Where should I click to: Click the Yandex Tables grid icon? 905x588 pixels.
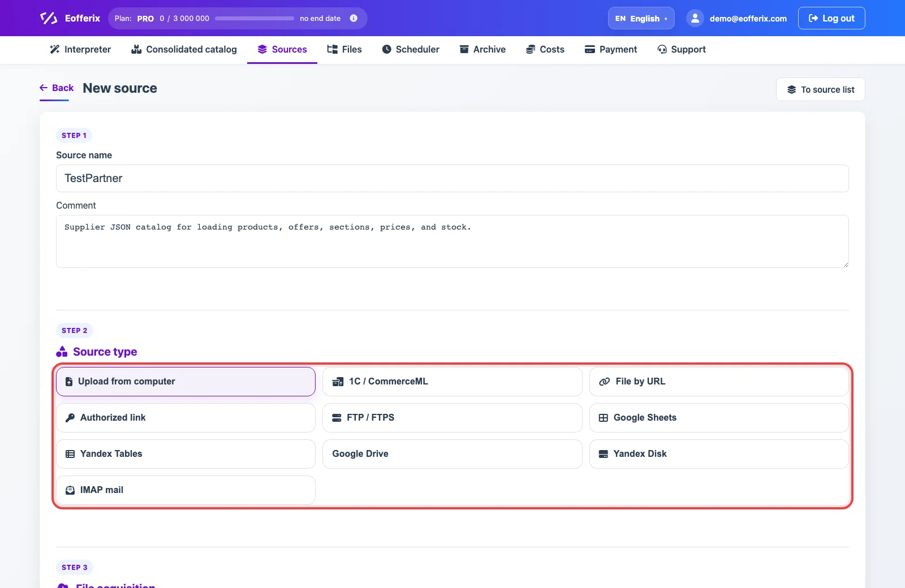click(x=70, y=454)
